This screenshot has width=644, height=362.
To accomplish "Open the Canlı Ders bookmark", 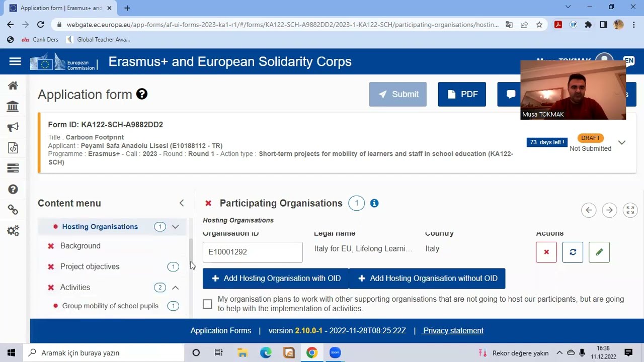I will click(40, 39).
